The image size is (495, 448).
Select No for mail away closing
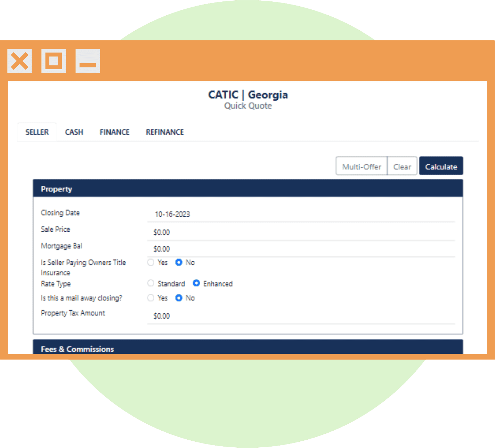(x=179, y=298)
